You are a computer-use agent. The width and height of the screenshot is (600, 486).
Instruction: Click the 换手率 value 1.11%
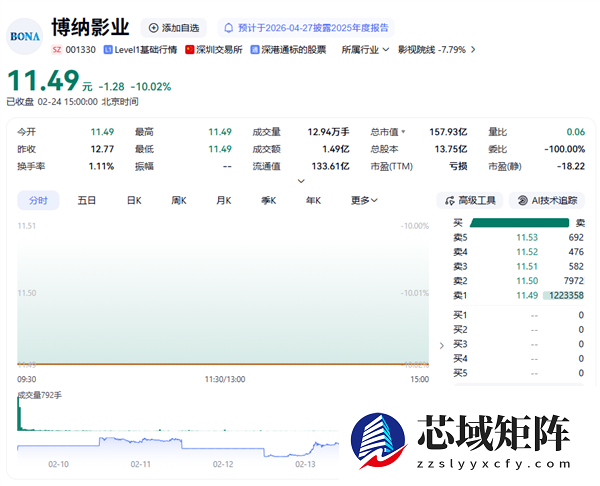point(101,166)
